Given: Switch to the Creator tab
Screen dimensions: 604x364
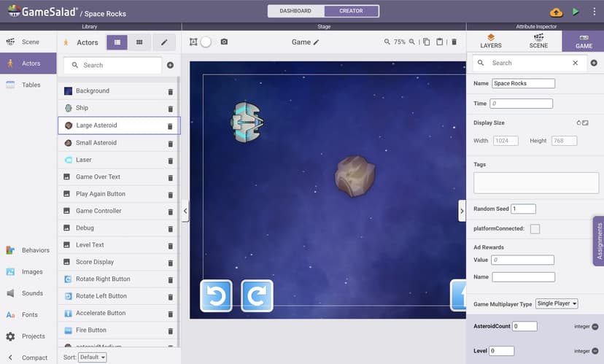Looking at the screenshot, I should click(351, 11).
